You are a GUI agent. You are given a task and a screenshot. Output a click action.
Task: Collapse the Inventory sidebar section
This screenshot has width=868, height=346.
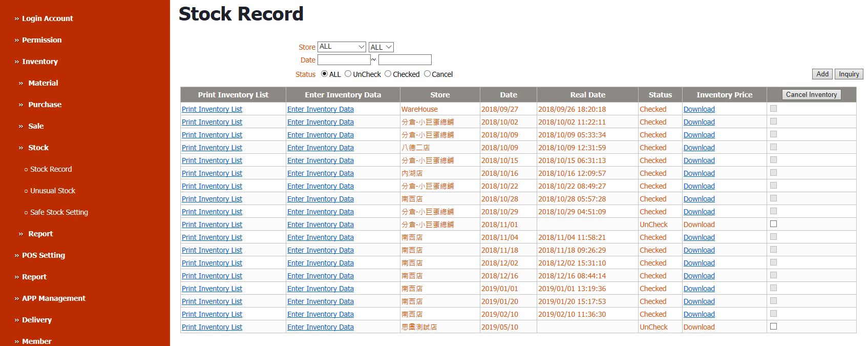point(39,62)
